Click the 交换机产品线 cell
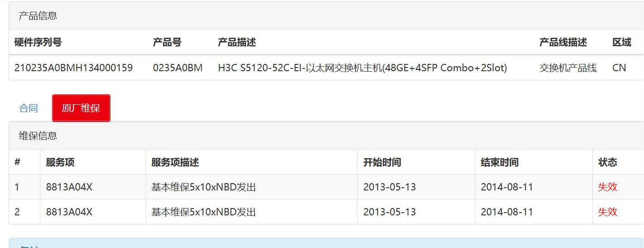Screen dimensions: 644x248 pos(568,68)
